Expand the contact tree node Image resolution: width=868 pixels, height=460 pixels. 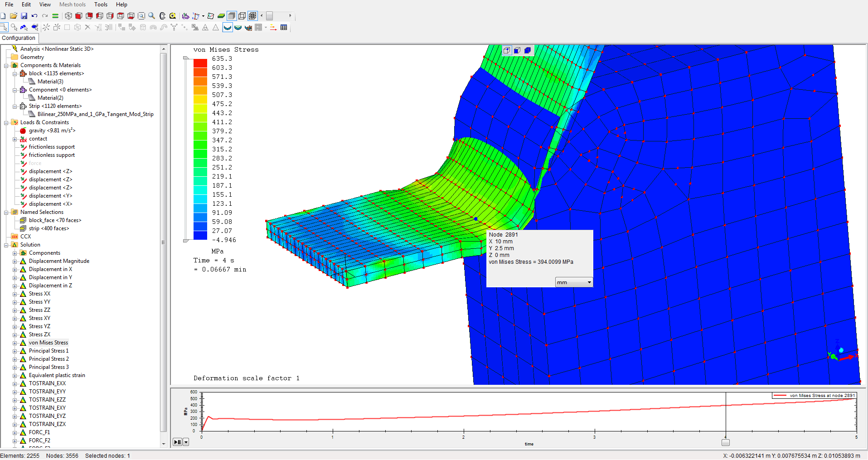[15, 139]
